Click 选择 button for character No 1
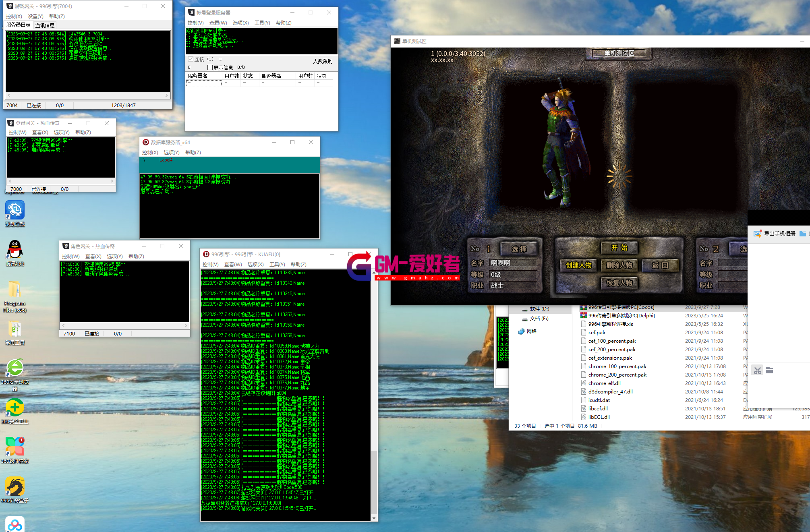 click(519, 249)
